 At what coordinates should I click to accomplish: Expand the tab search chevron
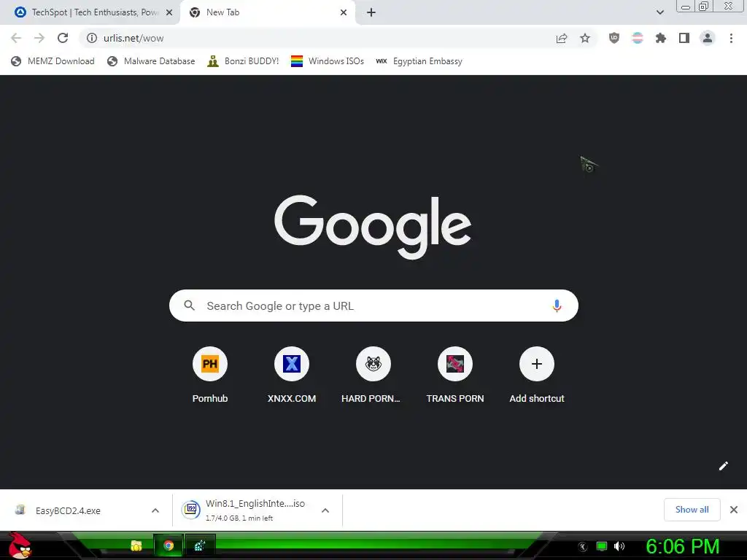click(x=659, y=12)
